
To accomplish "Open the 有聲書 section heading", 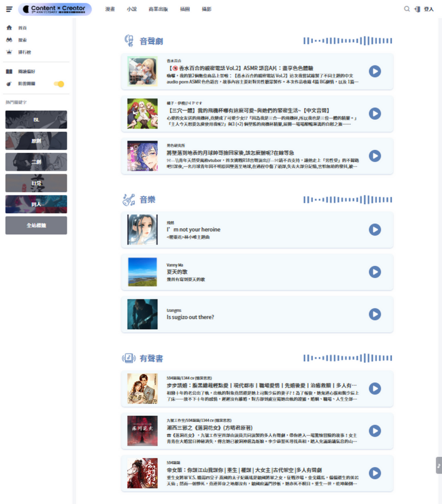I will point(151,358).
